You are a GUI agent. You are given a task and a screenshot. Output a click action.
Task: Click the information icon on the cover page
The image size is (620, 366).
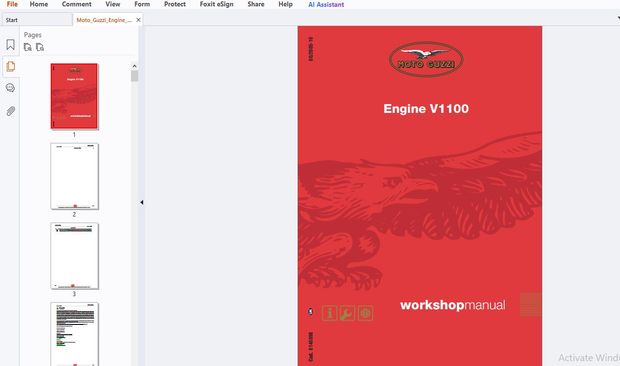click(x=329, y=313)
